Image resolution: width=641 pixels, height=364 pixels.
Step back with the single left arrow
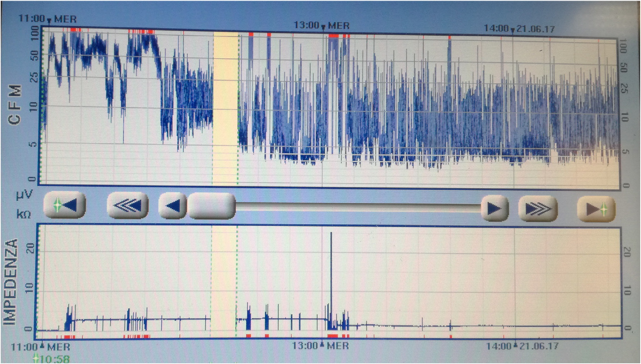click(172, 206)
